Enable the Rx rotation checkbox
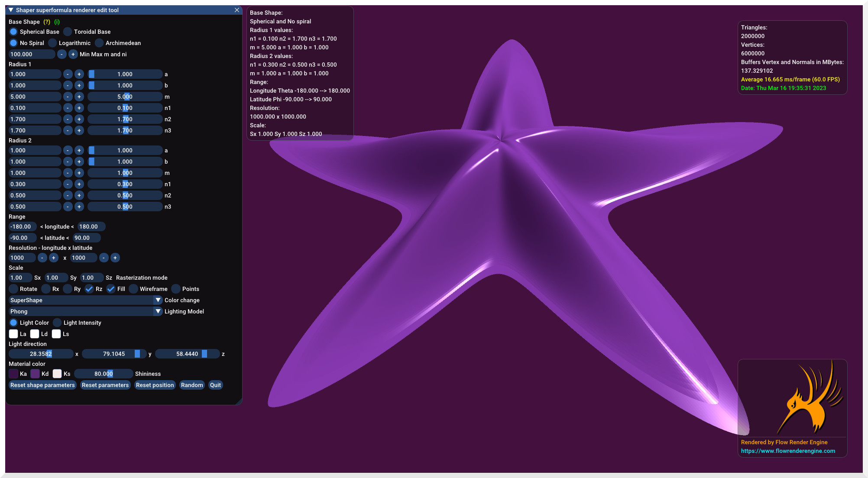The image size is (868, 478). point(46,289)
